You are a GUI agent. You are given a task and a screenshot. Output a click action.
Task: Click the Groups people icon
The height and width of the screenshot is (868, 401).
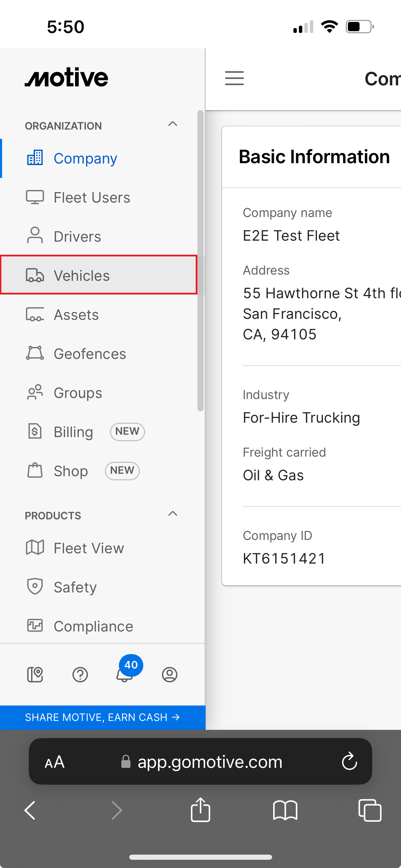[35, 392]
